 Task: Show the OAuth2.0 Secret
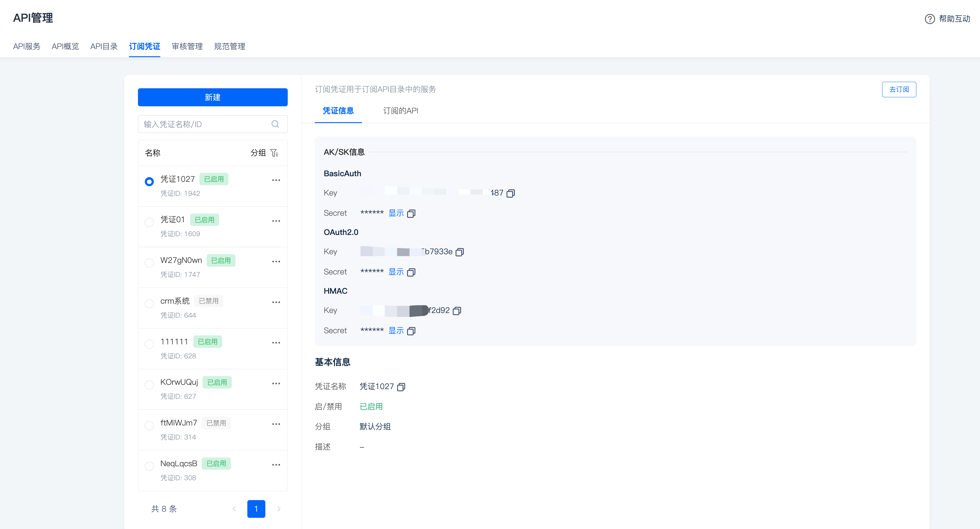396,272
